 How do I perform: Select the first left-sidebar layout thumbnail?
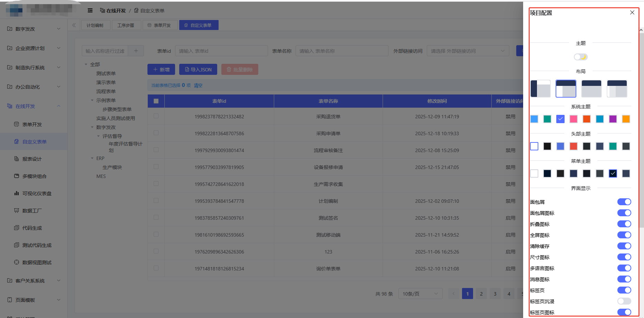tap(540, 89)
